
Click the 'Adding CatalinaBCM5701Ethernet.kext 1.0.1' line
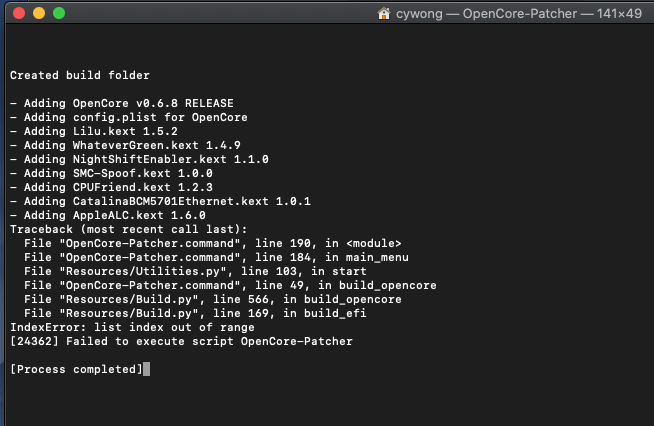pos(160,201)
